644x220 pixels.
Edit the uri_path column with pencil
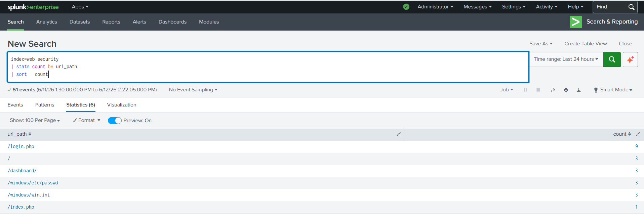coord(399,134)
